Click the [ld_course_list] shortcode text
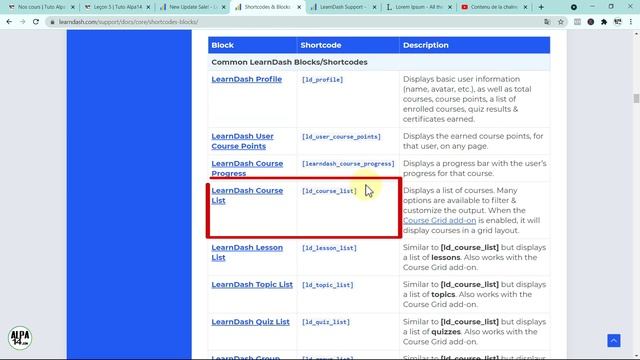The height and width of the screenshot is (360, 640). click(329, 191)
